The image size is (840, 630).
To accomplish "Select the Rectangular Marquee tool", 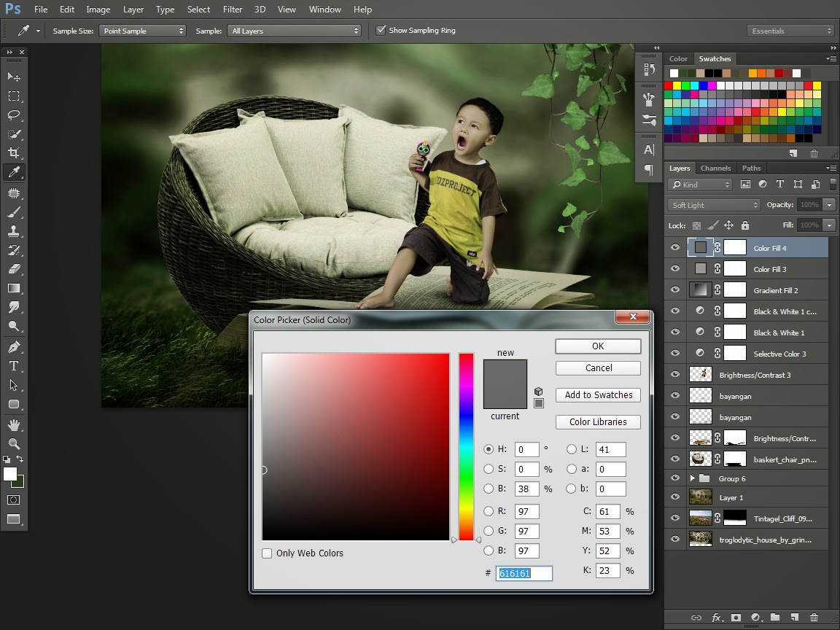I will pyautogui.click(x=13, y=96).
